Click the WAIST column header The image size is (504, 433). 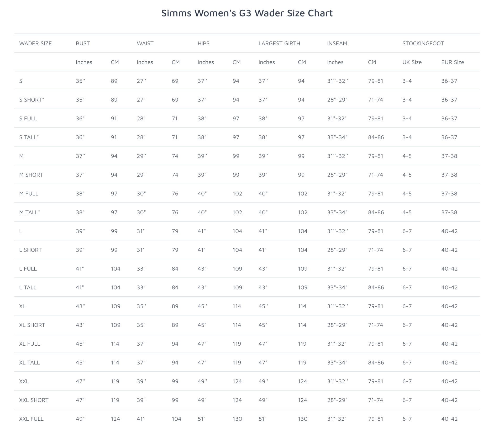(x=145, y=44)
